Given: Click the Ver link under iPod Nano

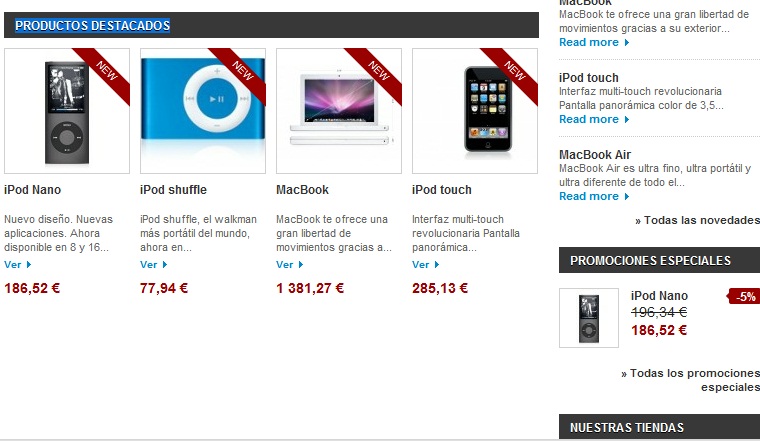Looking at the screenshot, I should point(17,265).
